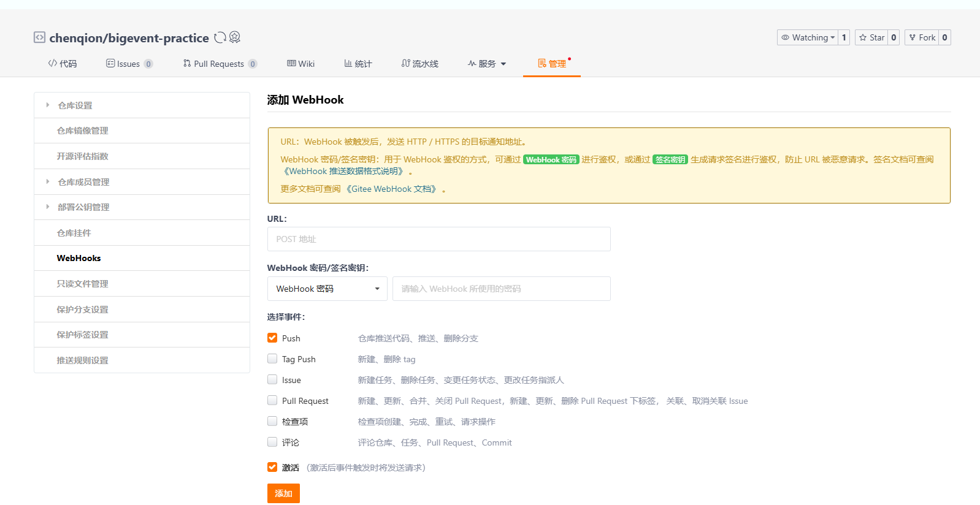Open the Pull Requests tab
The height and width of the screenshot is (505, 980).
[x=219, y=64]
